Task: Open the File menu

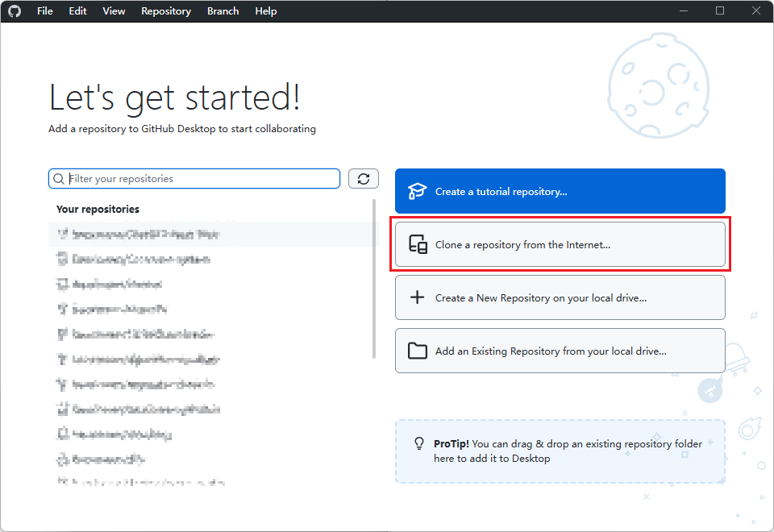Action: point(45,11)
